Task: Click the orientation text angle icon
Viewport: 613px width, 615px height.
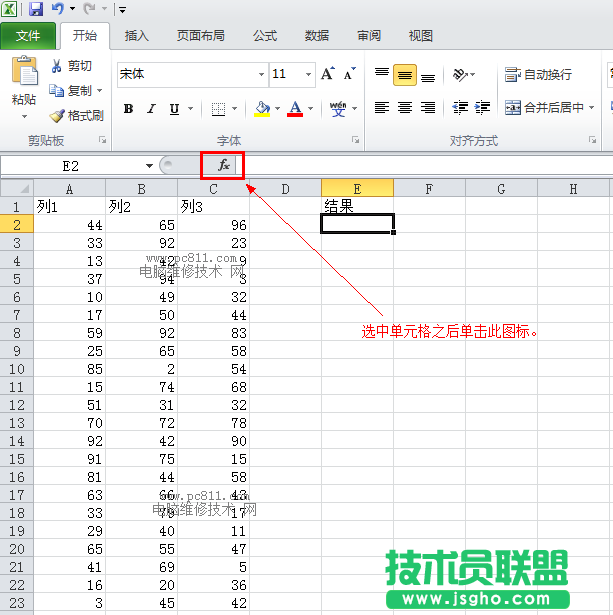Action: click(460, 74)
